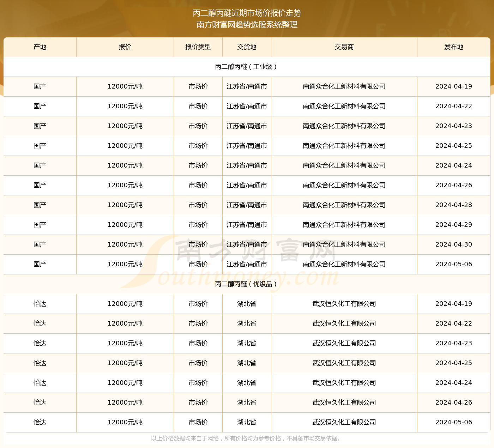Click the page title 丙二醇丙醚近期市场价报价走势
Viewport: 494px width, 448px height.
247,13
